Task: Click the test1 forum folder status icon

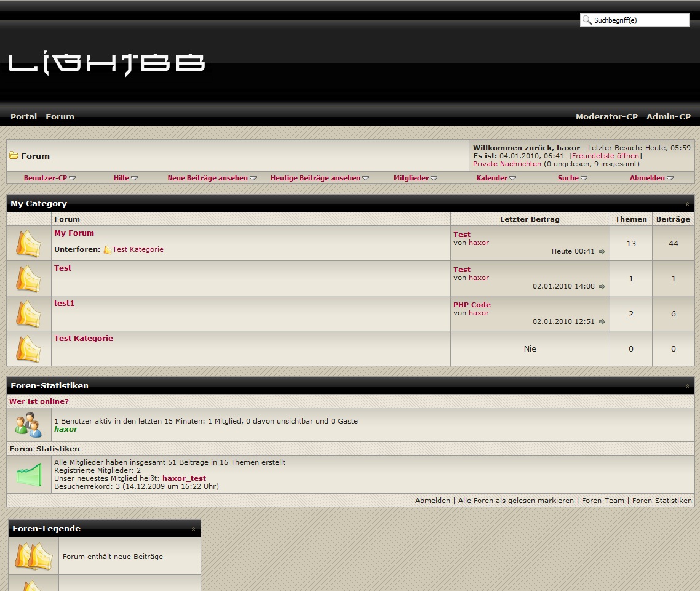Action: (28, 313)
